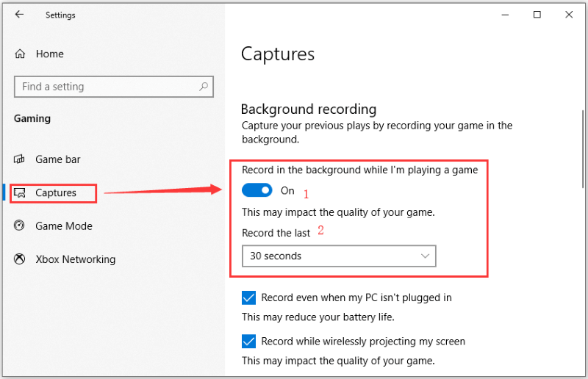Viewport: 588px width, 379px height.
Task: Switch to the Game bar section
Action: 58,159
